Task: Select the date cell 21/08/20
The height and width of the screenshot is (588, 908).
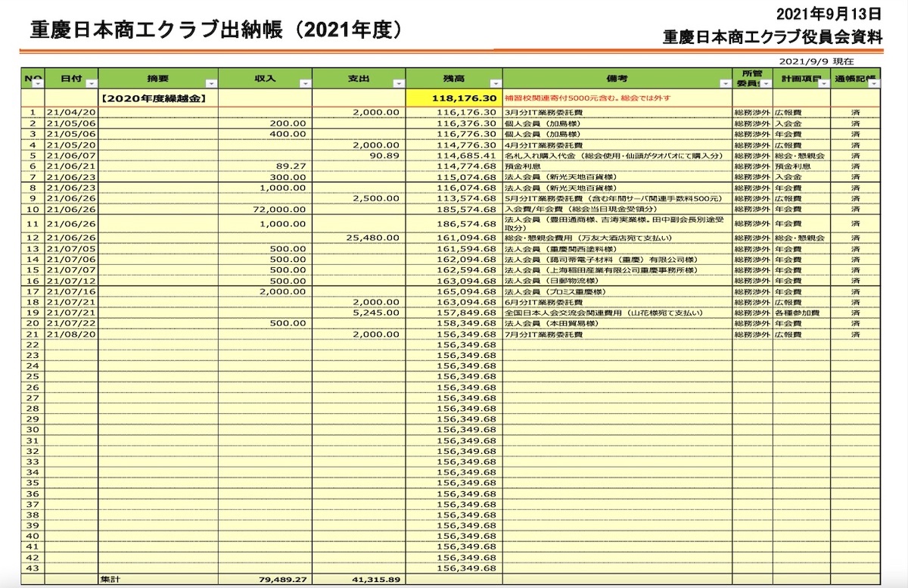Action: pyautogui.click(x=72, y=334)
